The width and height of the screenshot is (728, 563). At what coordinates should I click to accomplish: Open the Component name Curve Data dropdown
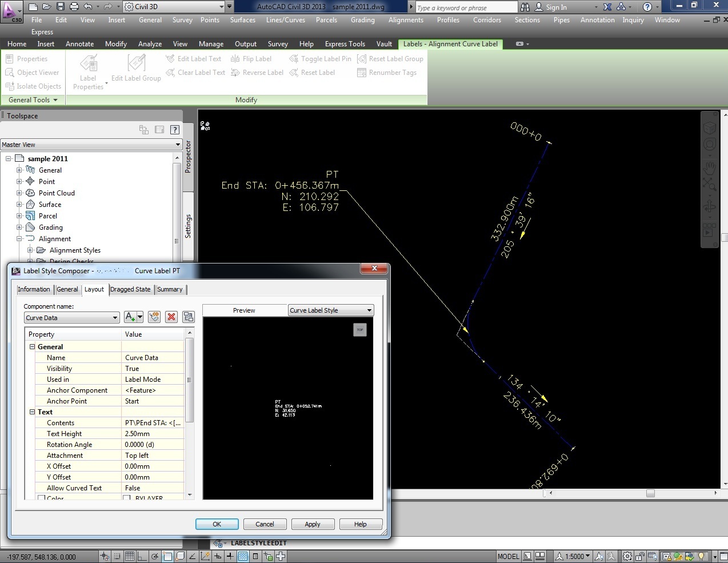[x=71, y=318]
